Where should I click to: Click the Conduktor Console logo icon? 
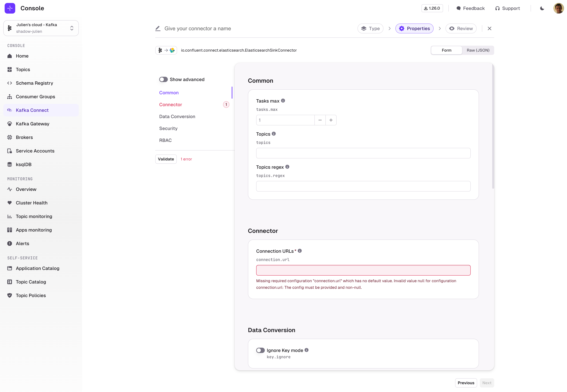click(10, 8)
